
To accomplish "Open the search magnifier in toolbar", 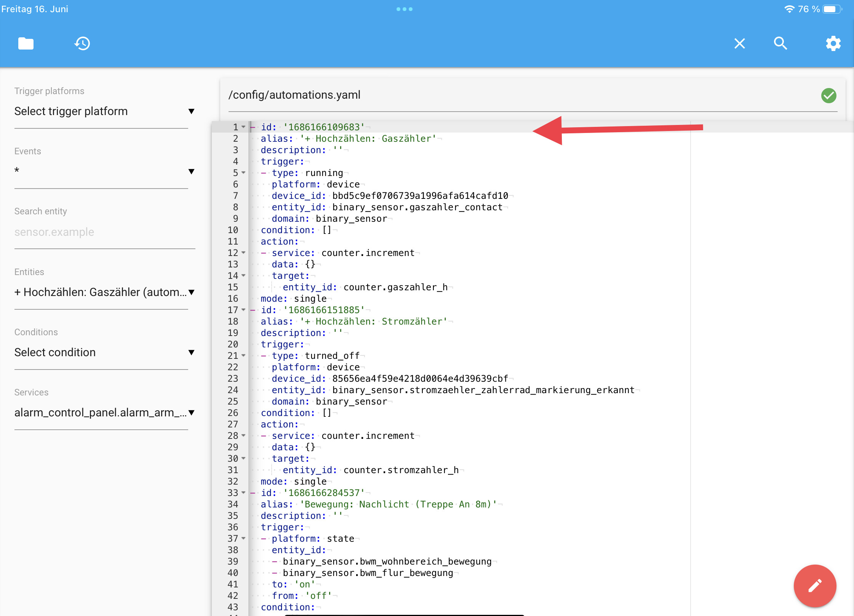I will [780, 43].
